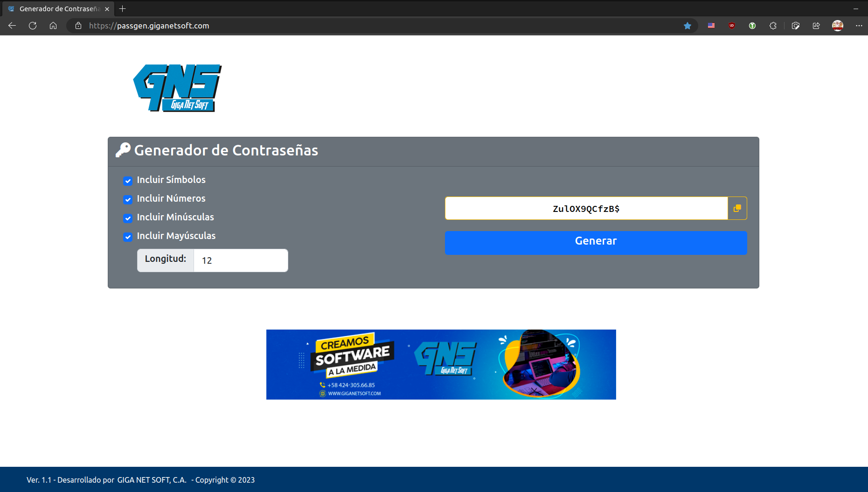Open the browser three-dot menu

(x=859, y=26)
